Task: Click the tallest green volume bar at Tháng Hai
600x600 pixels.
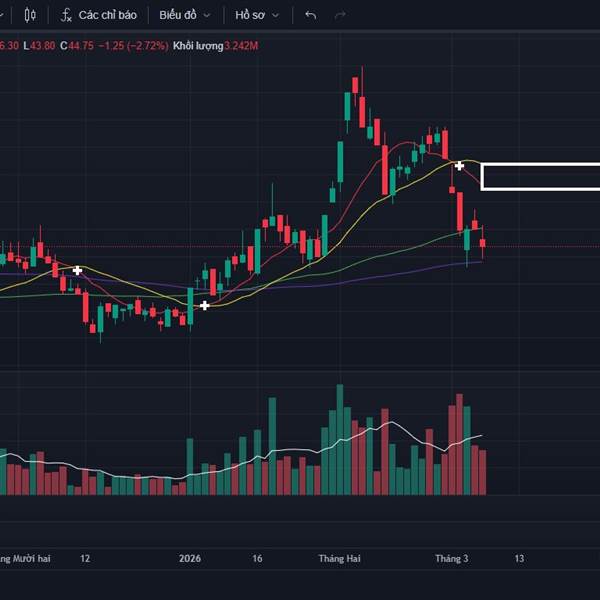Action: [340, 440]
